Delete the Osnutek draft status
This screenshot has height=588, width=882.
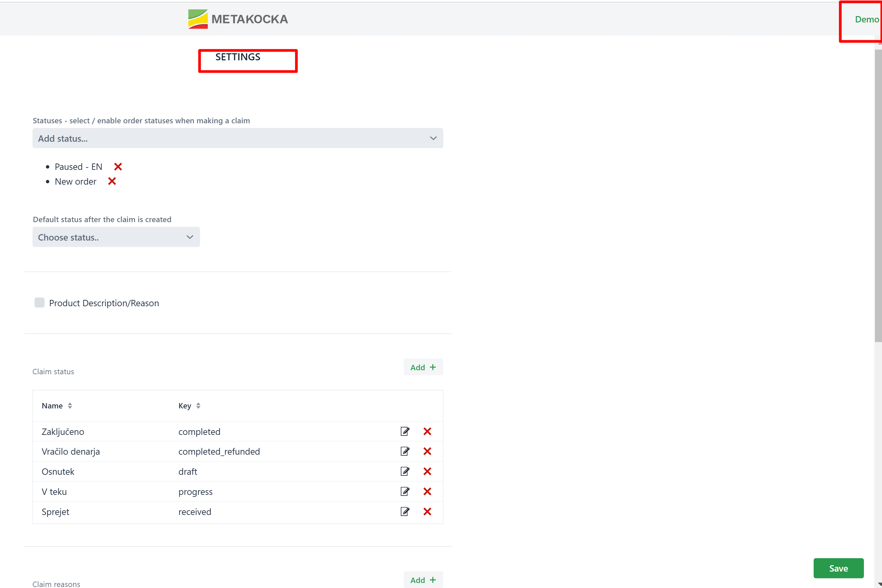pos(427,471)
